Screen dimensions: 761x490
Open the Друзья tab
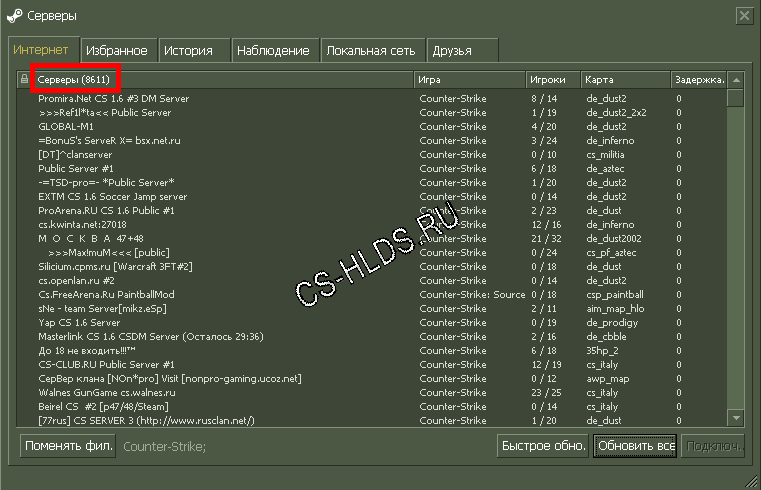pyautogui.click(x=451, y=50)
